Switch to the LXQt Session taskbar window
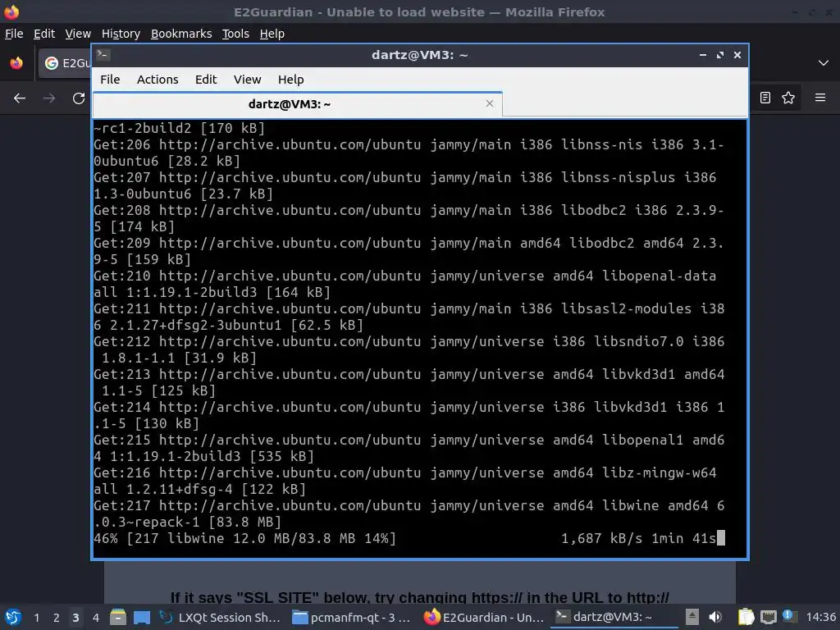 coord(221,618)
